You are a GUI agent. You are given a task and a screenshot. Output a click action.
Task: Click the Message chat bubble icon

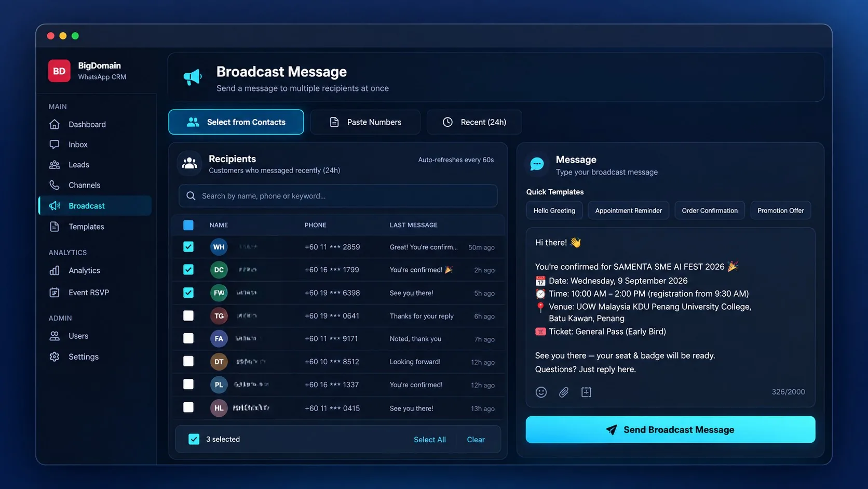[537, 164]
